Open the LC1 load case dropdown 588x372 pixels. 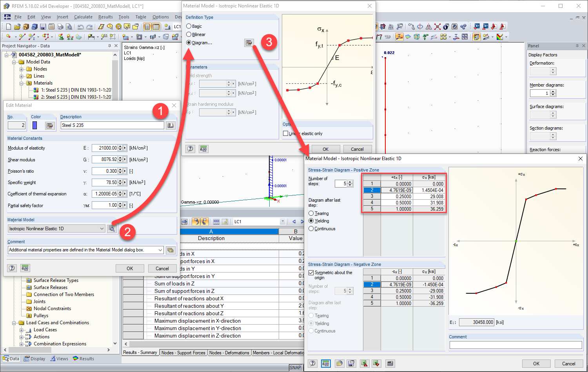[283, 221]
